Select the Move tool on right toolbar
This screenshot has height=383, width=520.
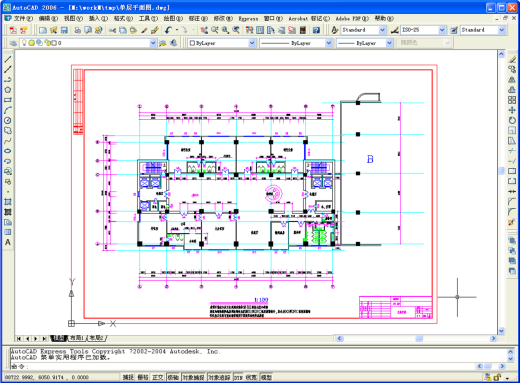(x=512, y=110)
